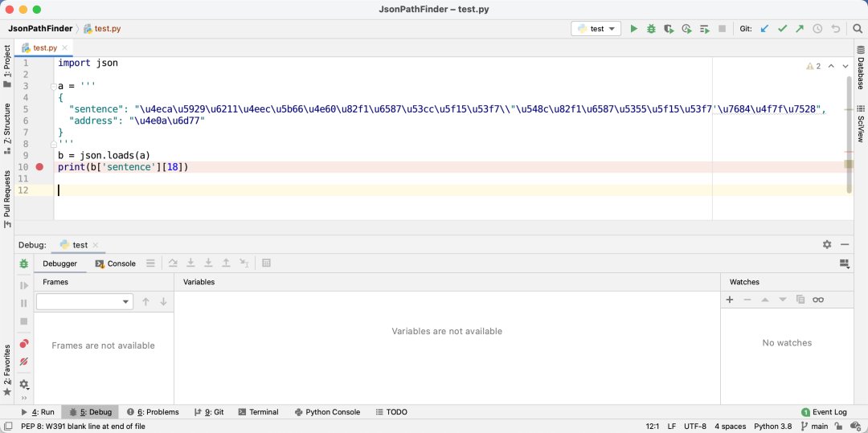
Task: Open the Problems tool window button
Action: click(153, 412)
